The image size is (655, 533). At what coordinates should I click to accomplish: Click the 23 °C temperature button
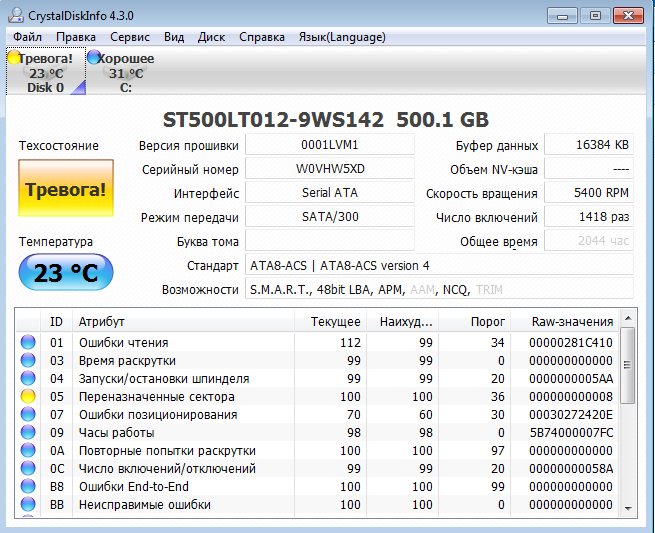[66, 272]
